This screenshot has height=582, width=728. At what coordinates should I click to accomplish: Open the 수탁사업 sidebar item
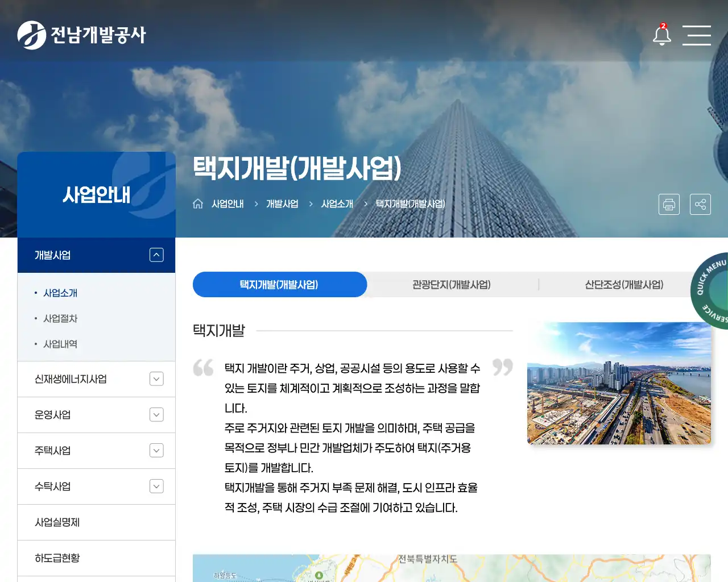coord(52,487)
